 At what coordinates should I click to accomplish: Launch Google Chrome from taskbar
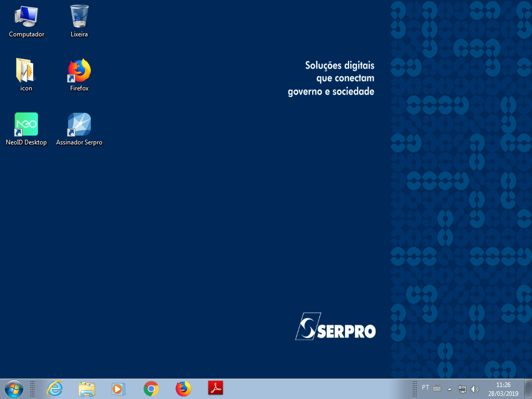(151, 389)
